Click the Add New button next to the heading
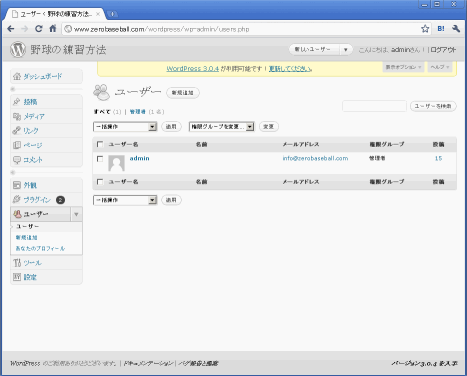Screen dimensions: 467x376 [183, 93]
